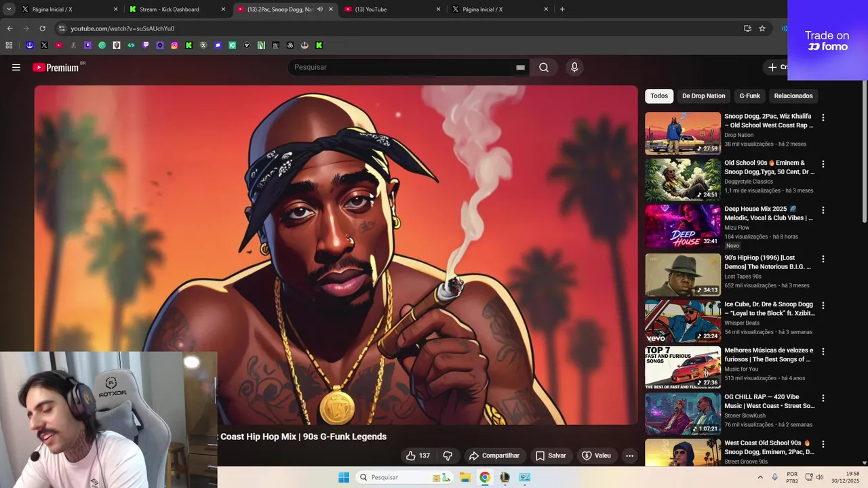Screen dimensions: 868x488
Task: Open the X bookmark in bookmarks bar
Action: pos(44,45)
